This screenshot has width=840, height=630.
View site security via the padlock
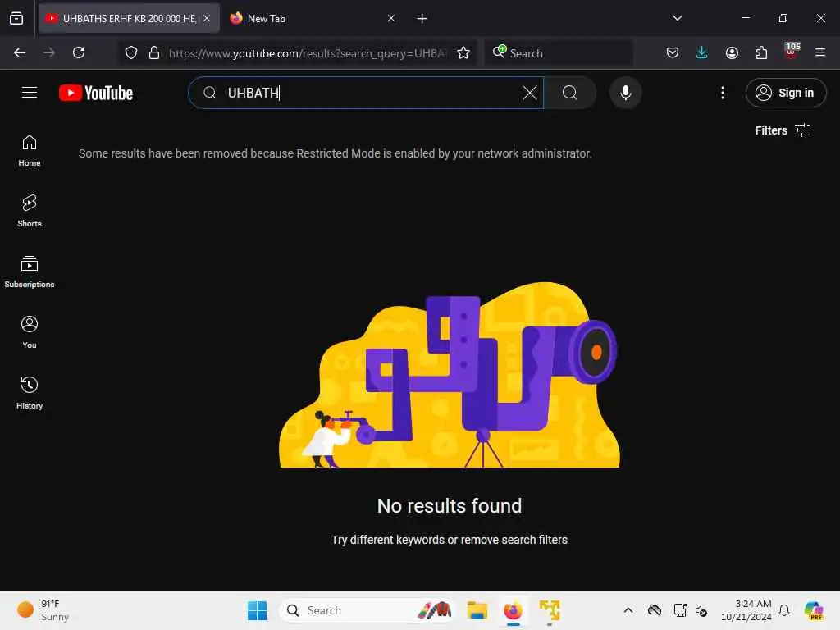(154, 52)
